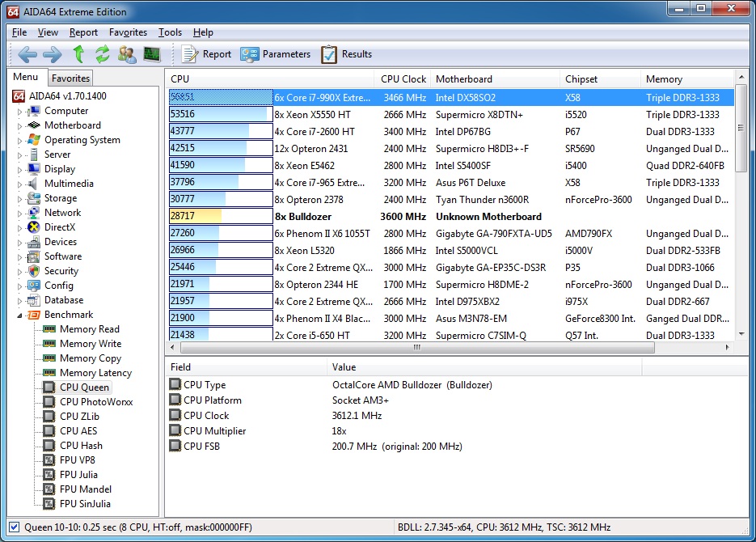The image size is (756, 542).
Task: Click the Report toolbar button
Action: point(206,54)
